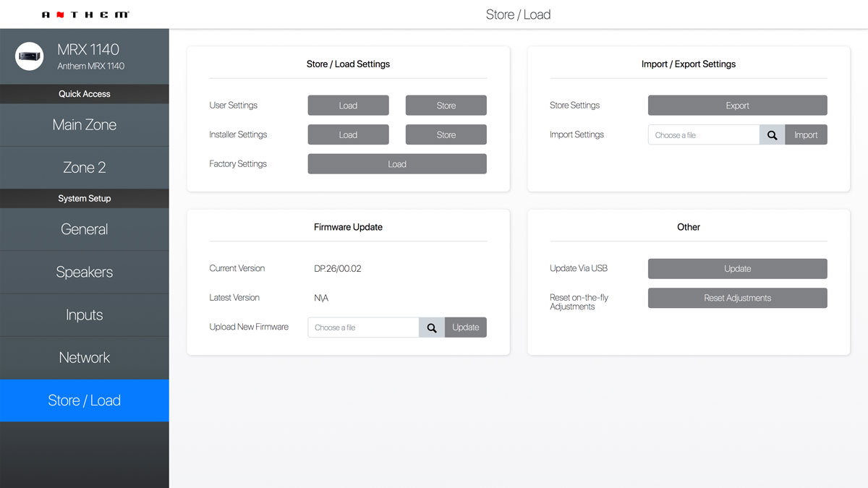Load the Installer Settings

click(x=348, y=135)
